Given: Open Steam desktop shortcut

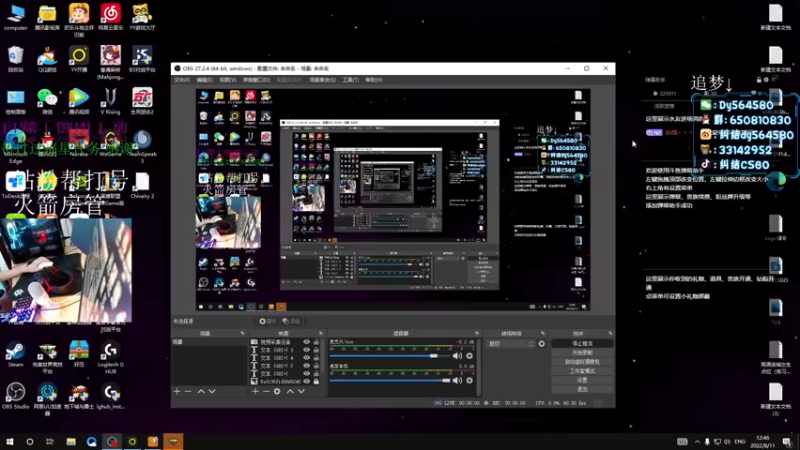Looking at the screenshot, I should coord(15,354).
